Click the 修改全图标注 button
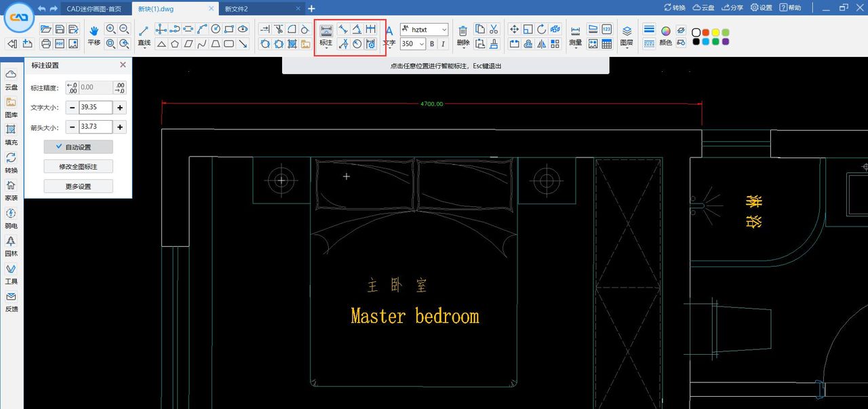Image resolution: width=868 pixels, height=409 pixels. coord(78,166)
